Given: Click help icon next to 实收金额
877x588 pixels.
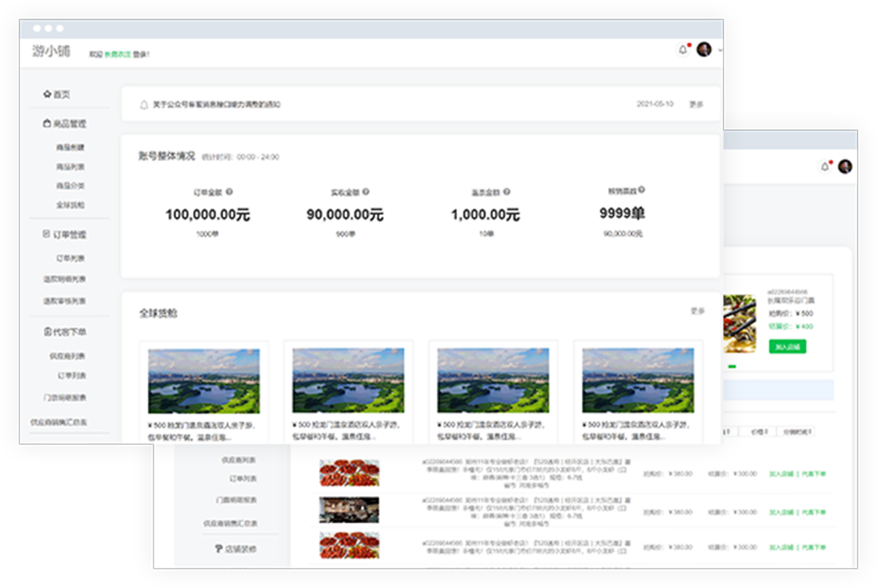Looking at the screenshot, I should [366, 192].
